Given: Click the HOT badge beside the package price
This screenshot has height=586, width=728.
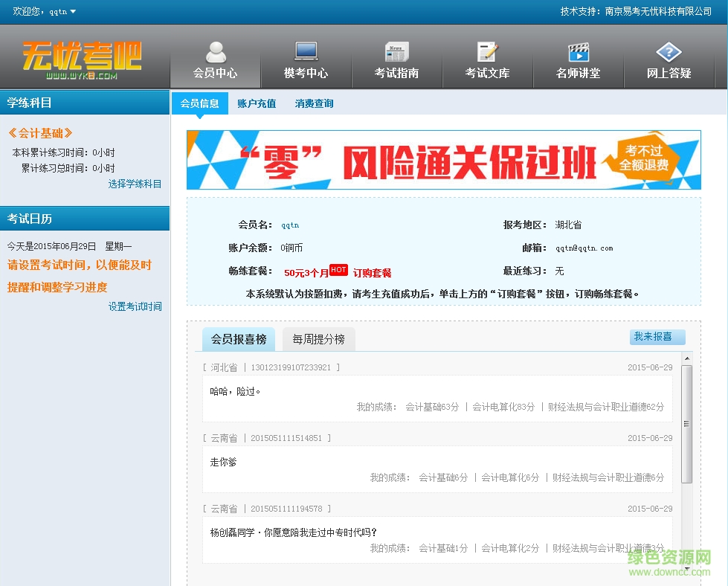Looking at the screenshot, I should click(x=338, y=269).
